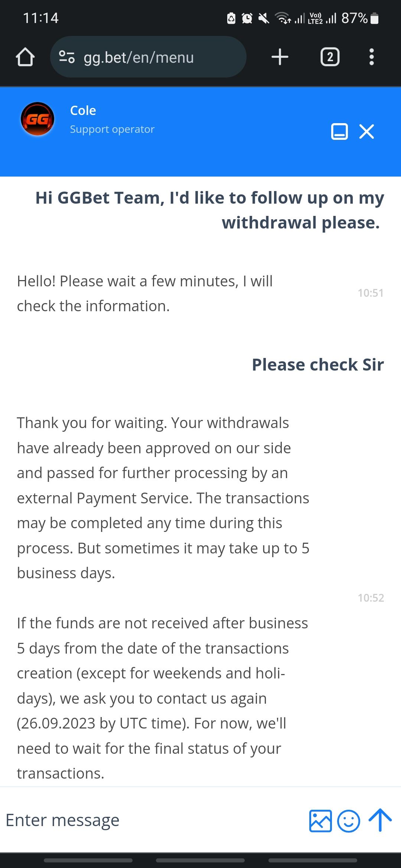Close the support chat
Image resolution: width=401 pixels, height=868 pixels.
click(x=367, y=132)
